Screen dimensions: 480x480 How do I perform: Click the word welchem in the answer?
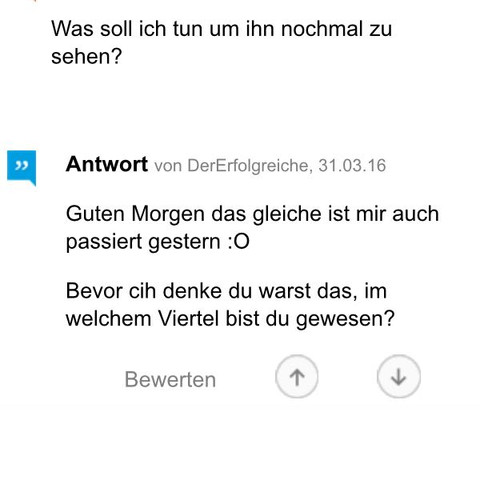(x=109, y=318)
